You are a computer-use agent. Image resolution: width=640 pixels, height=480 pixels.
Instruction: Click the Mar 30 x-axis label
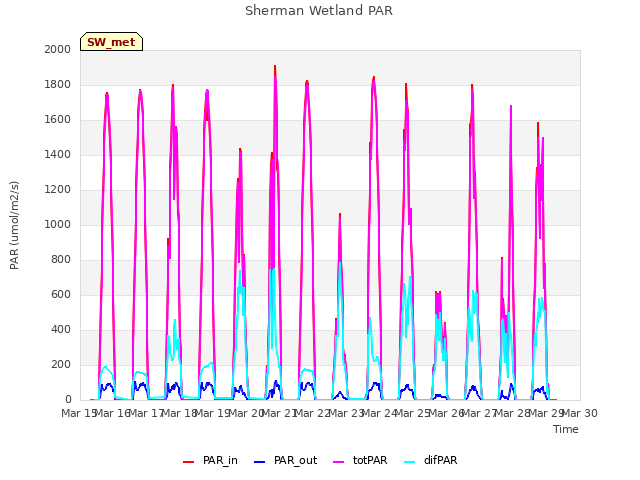(580, 413)
